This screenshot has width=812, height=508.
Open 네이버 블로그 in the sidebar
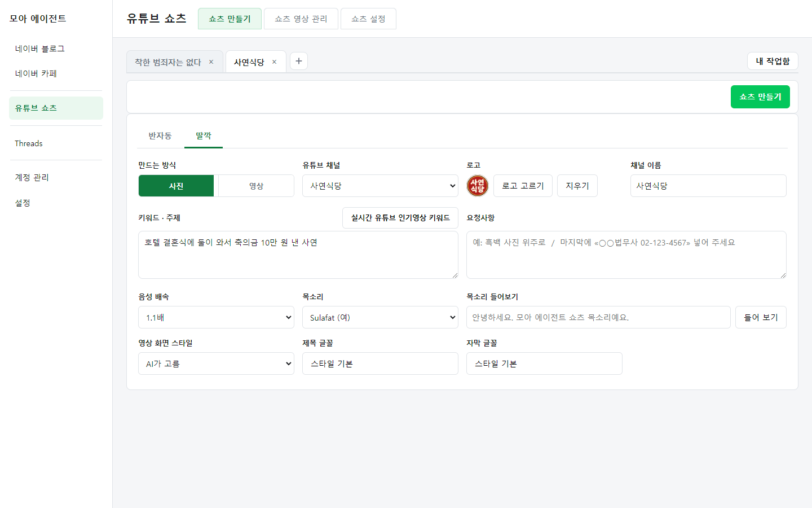56,49
